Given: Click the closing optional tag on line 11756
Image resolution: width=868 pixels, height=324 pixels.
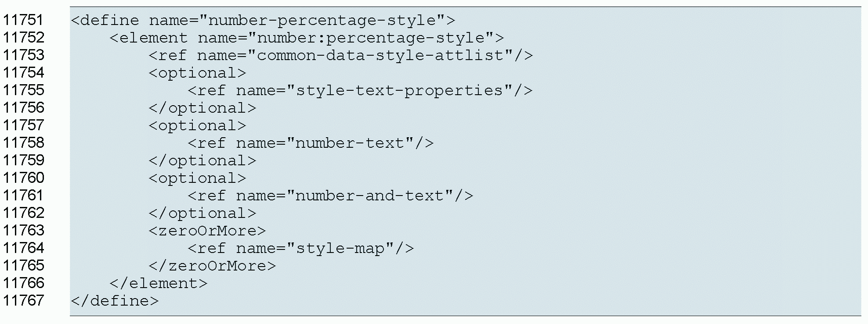Looking at the screenshot, I should 202,108.
